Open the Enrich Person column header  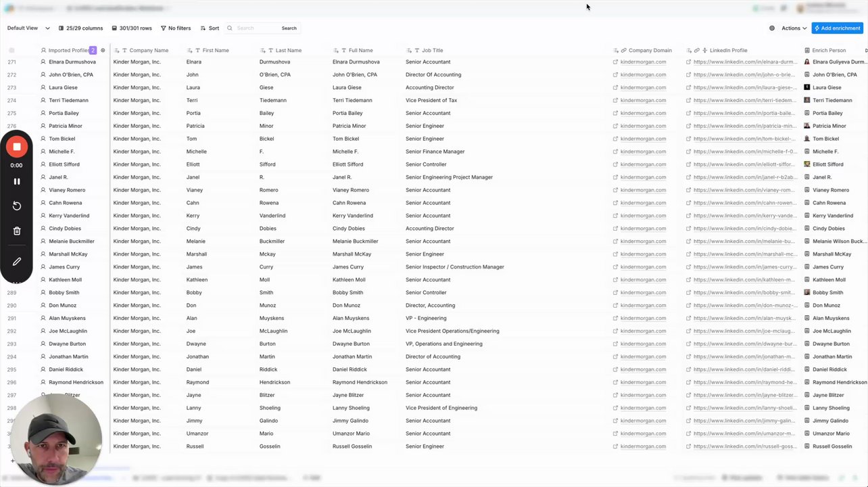pyautogui.click(x=825, y=50)
